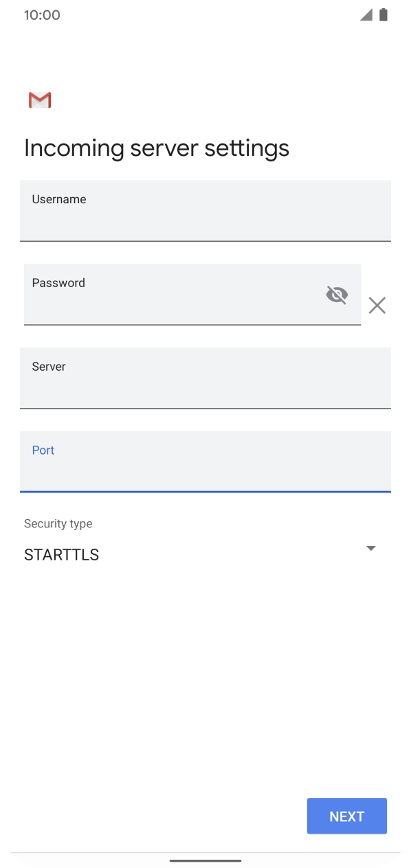Click the Server field label

pos(49,367)
